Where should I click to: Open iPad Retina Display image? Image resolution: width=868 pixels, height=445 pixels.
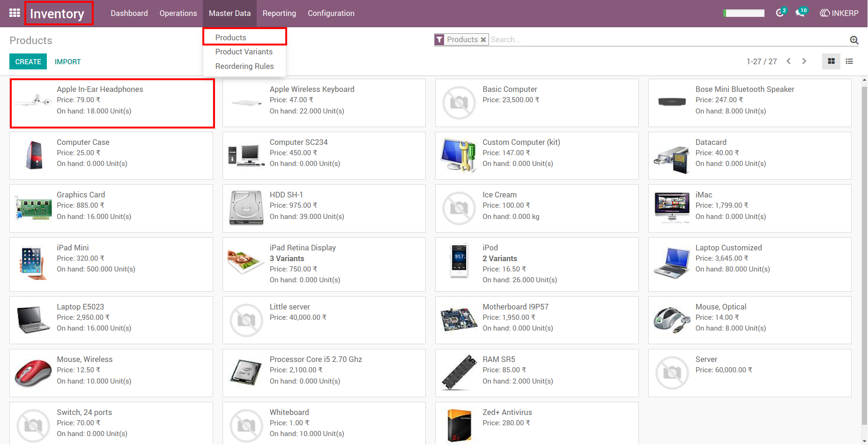pyautogui.click(x=246, y=262)
